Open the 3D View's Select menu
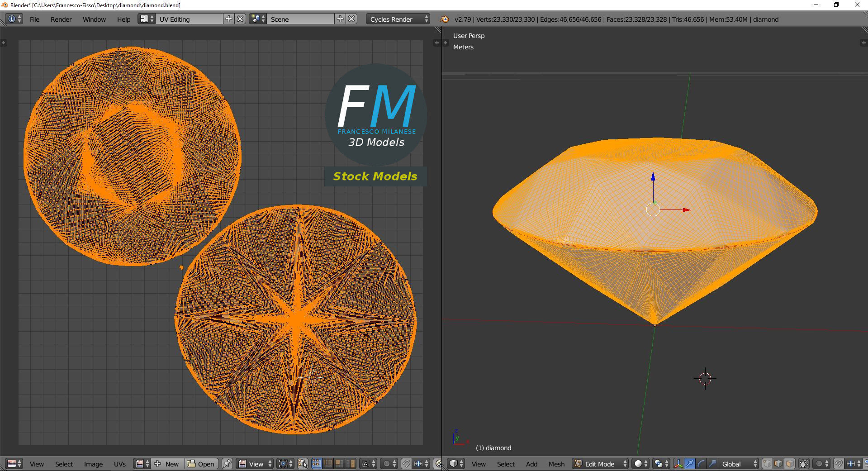Screen dimensions: 868x471 pyautogui.click(x=506, y=464)
